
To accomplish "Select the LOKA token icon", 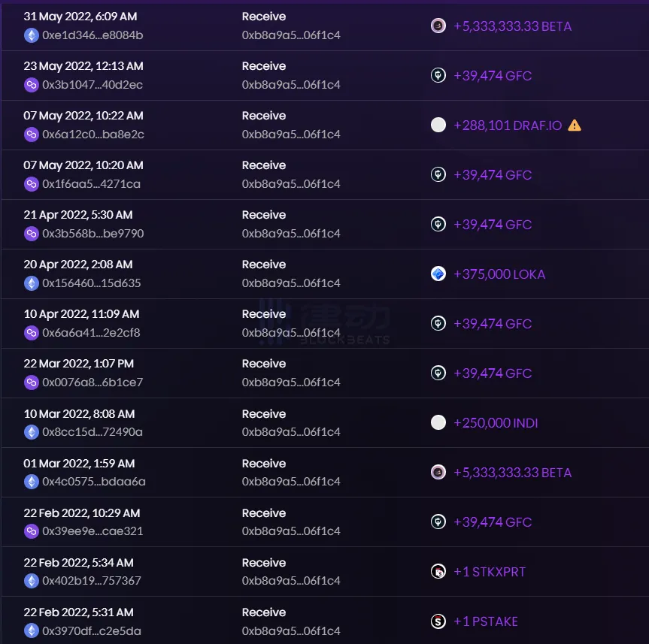I will tap(436, 274).
